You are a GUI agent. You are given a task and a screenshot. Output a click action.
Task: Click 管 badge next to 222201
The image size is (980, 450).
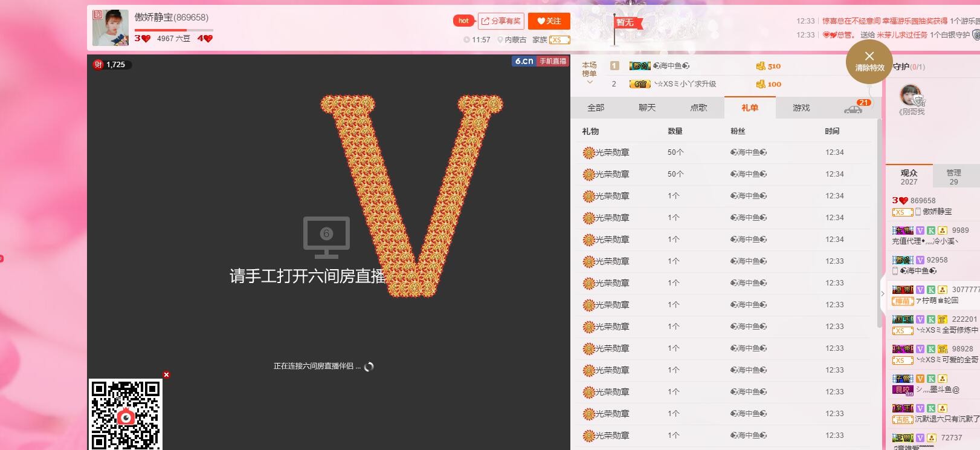pos(942,319)
